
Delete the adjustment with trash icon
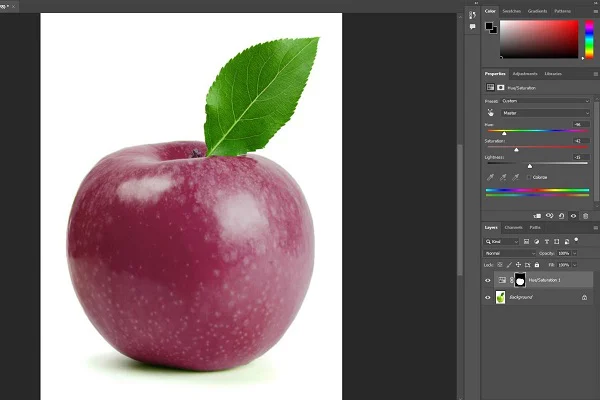point(585,215)
